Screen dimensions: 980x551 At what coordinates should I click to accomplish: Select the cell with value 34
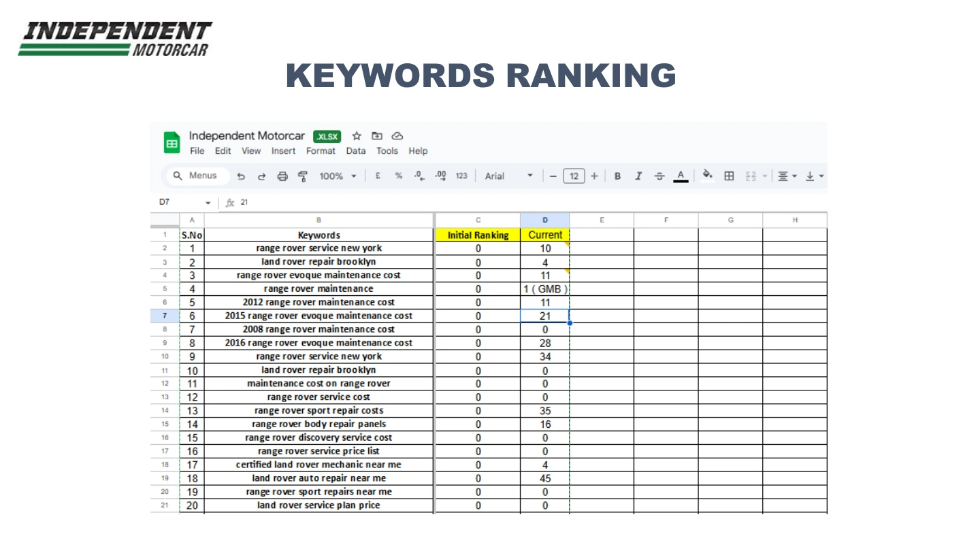545,356
